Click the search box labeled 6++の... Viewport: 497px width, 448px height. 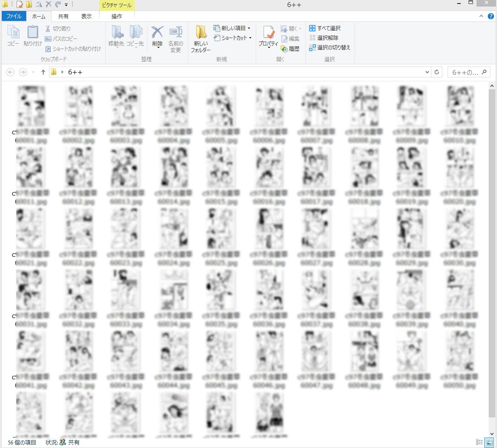point(469,72)
